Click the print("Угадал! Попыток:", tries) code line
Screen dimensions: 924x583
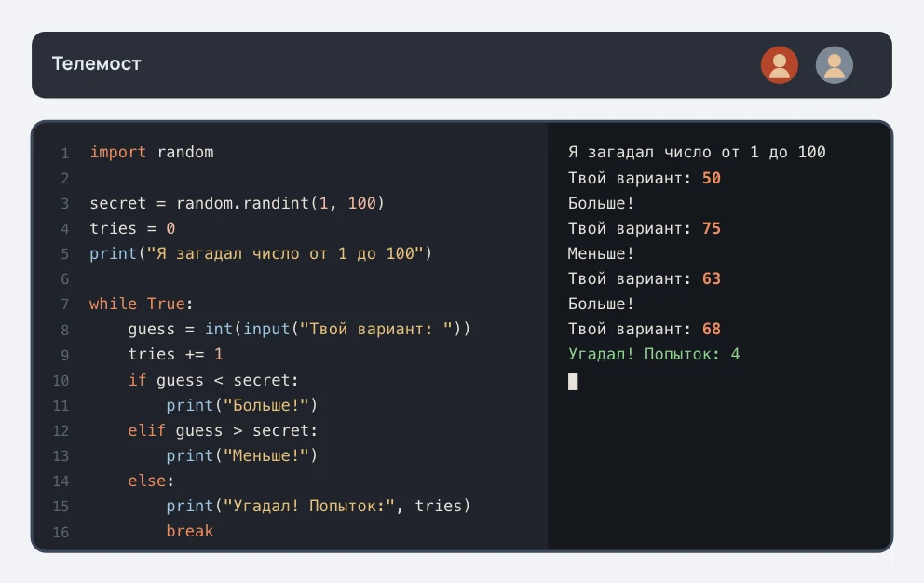point(319,507)
